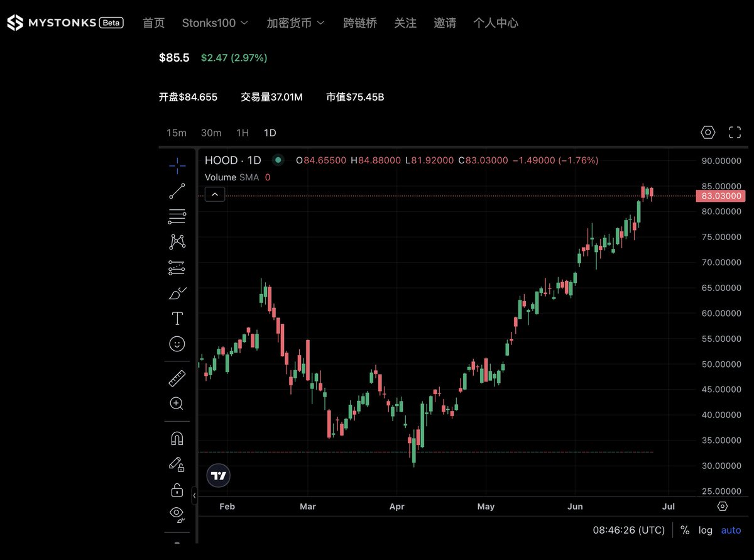The height and width of the screenshot is (560, 754).
Task: Click the Apr label on time axis
Action: coord(396,506)
